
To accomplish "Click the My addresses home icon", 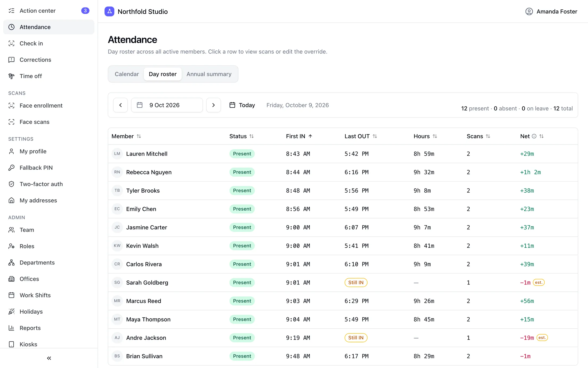I will point(11,200).
